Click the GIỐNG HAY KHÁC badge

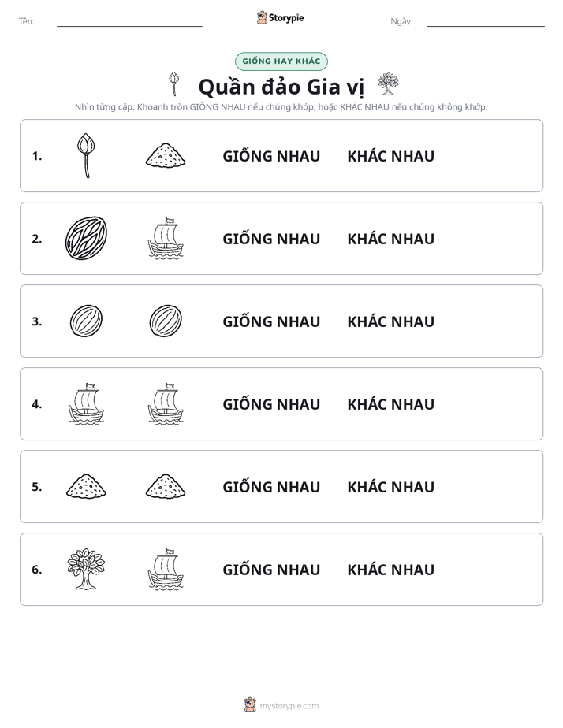pyautogui.click(x=281, y=61)
